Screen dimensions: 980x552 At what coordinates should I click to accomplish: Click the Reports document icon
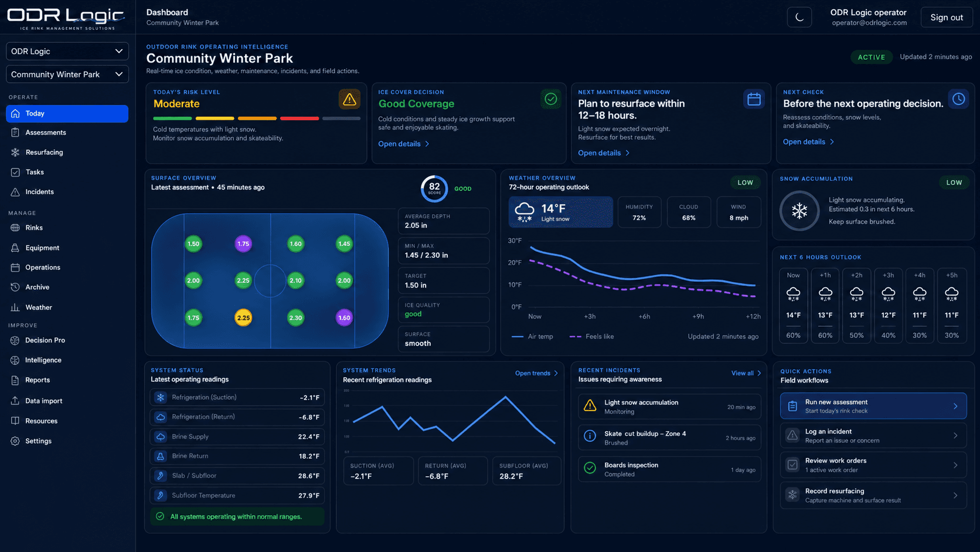[15, 380]
